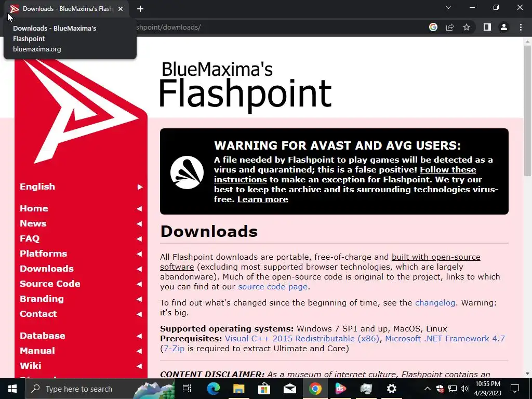
Task: Open the FAQ sidebar item
Action: point(30,238)
